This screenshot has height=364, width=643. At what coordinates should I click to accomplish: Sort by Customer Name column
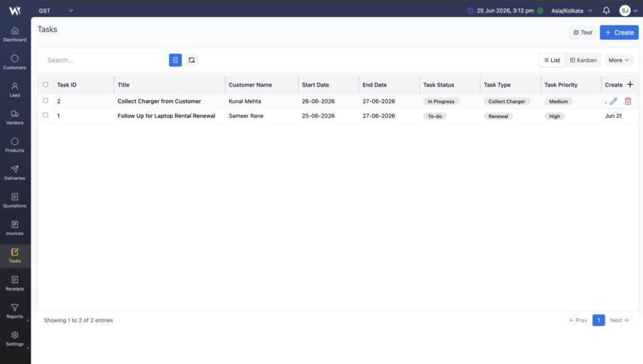[250, 85]
